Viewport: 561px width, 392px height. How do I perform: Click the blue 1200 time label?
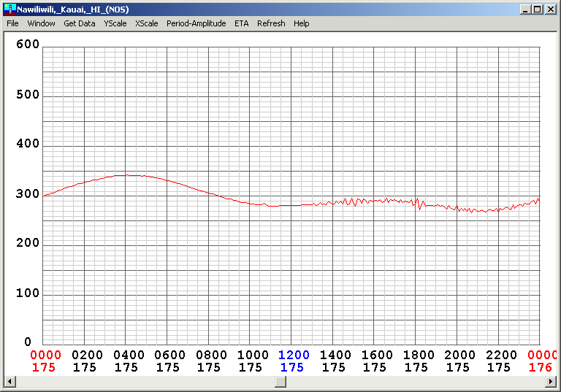[x=293, y=356]
